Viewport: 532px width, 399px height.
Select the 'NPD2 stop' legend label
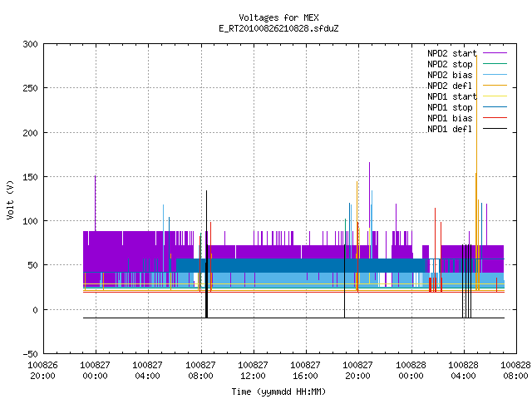click(450, 64)
